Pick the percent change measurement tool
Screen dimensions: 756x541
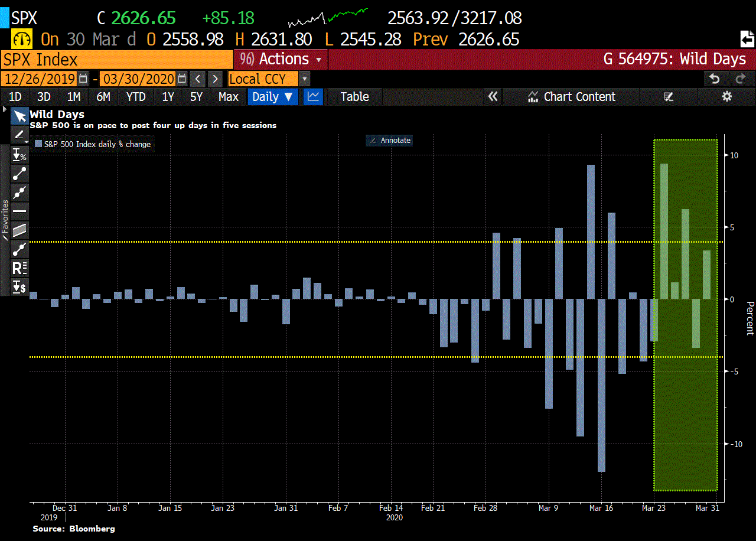click(x=19, y=155)
